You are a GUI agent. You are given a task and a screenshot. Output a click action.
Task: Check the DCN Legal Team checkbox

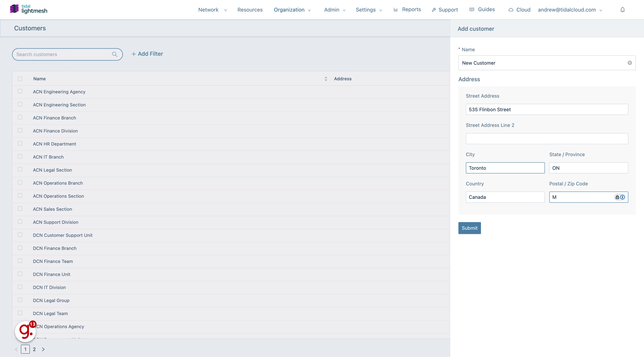[x=20, y=313]
